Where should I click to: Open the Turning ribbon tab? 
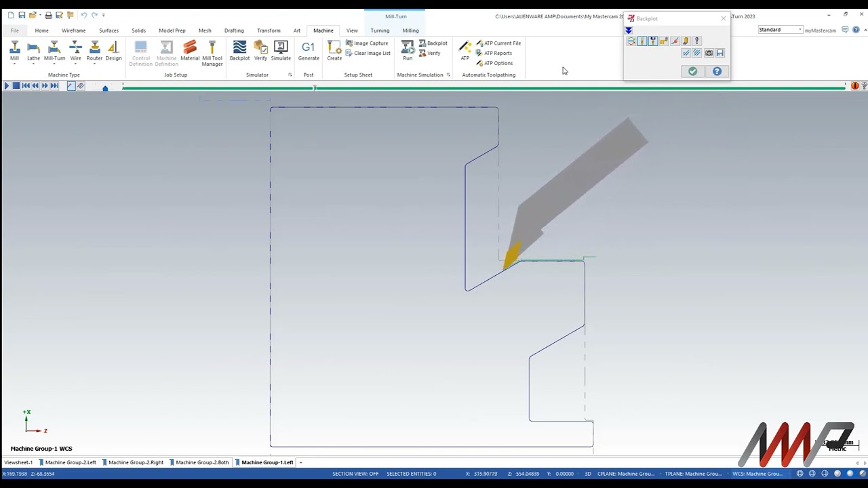click(380, 30)
